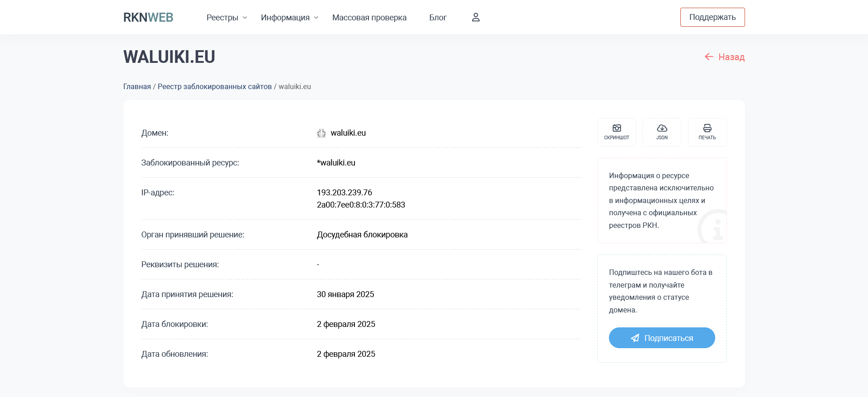Click the Поддержать button
The height and width of the screenshot is (397, 868).
(712, 17)
